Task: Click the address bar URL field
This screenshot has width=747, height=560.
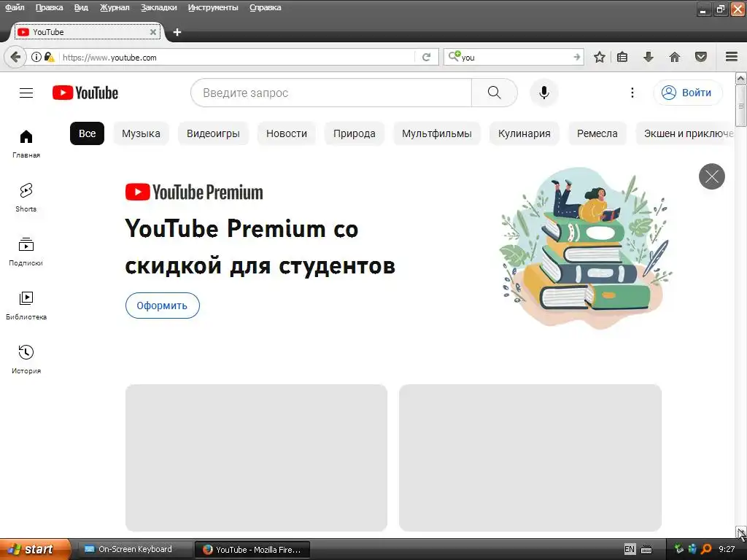Action: coord(236,57)
